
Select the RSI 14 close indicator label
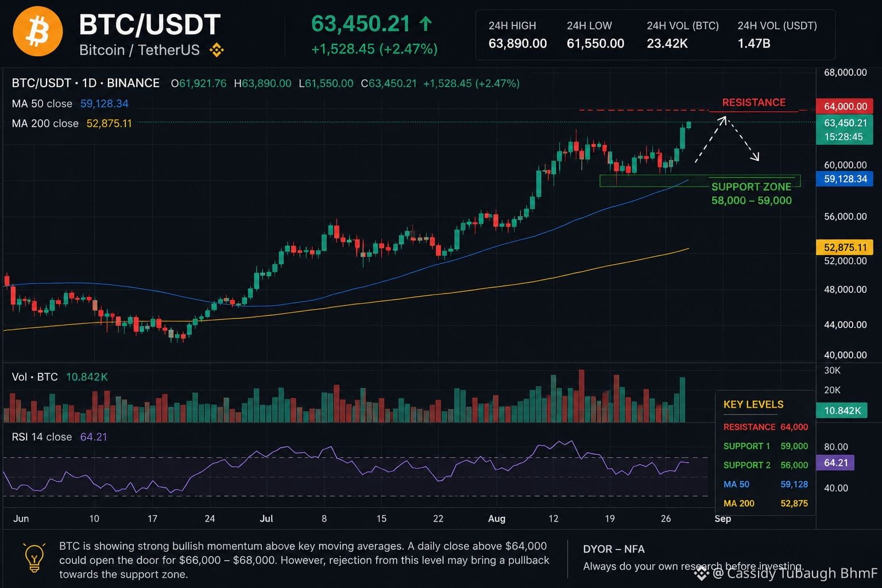(42, 437)
